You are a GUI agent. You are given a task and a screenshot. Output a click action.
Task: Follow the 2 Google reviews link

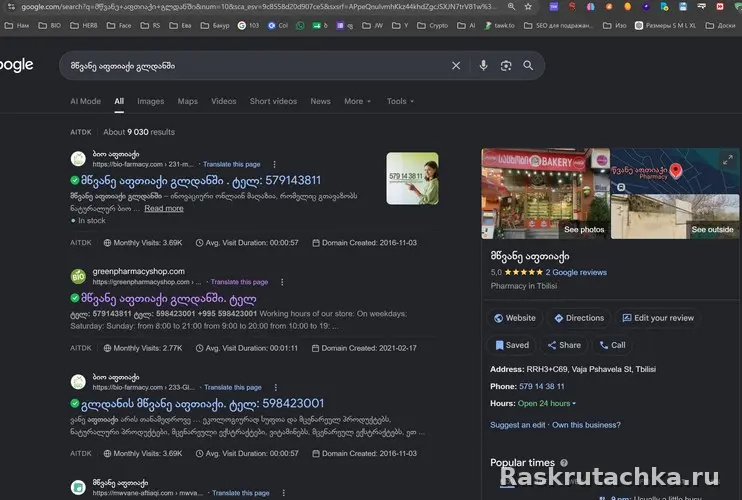575,272
